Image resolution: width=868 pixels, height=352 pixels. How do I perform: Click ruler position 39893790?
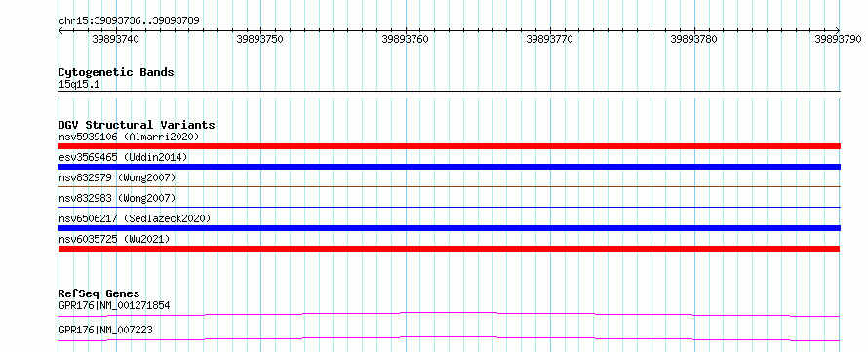[x=838, y=39]
